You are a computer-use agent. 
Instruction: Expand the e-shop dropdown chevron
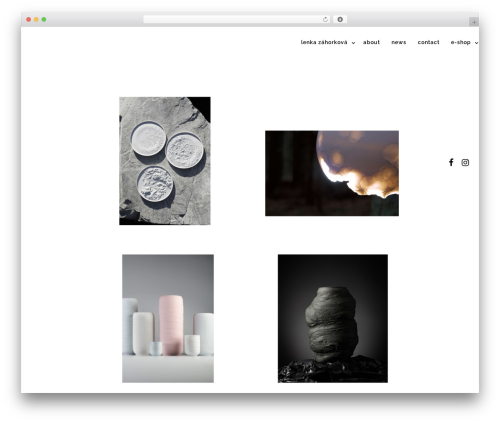coord(476,43)
